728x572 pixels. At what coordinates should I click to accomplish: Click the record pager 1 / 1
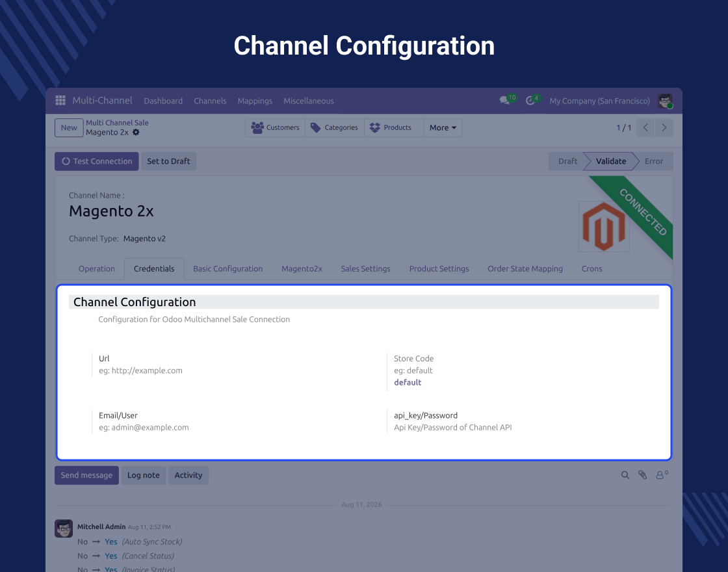[x=623, y=127]
